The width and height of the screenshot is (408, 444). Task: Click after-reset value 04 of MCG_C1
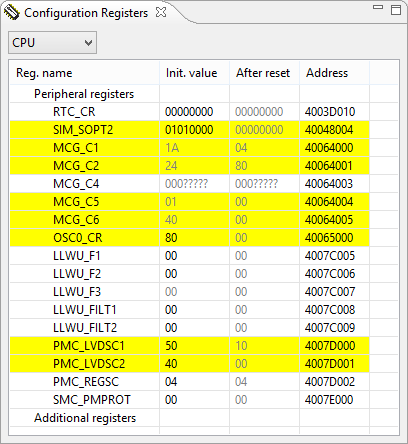[241, 148]
